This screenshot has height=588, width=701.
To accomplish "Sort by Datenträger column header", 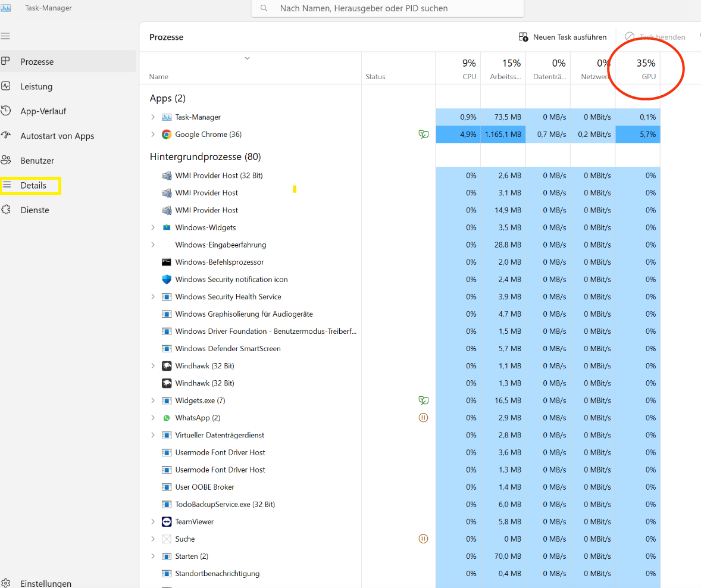I will click(x=548, y=68).
